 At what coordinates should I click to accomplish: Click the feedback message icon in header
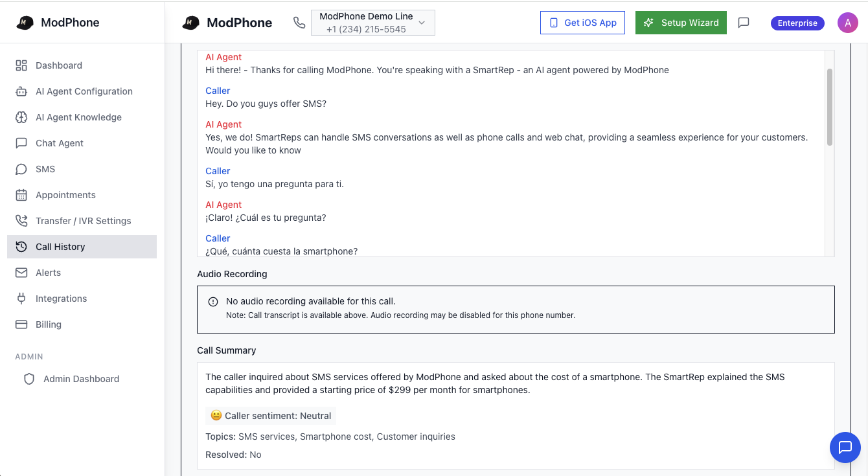pos(744,23)
